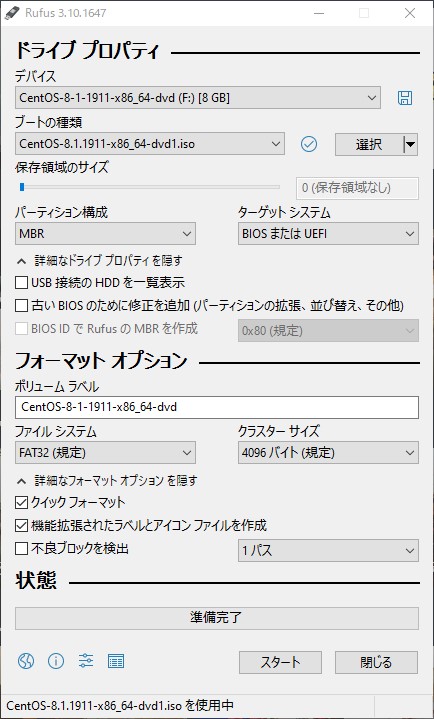
Task: Uncheck the クイック フォーマット checkbox
Action: click(x=22, y=503)
